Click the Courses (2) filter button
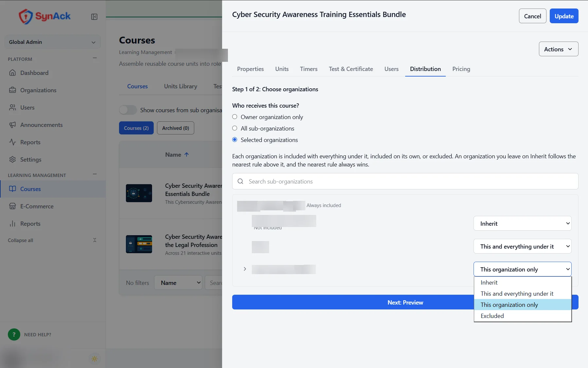 tap(136, 128)
